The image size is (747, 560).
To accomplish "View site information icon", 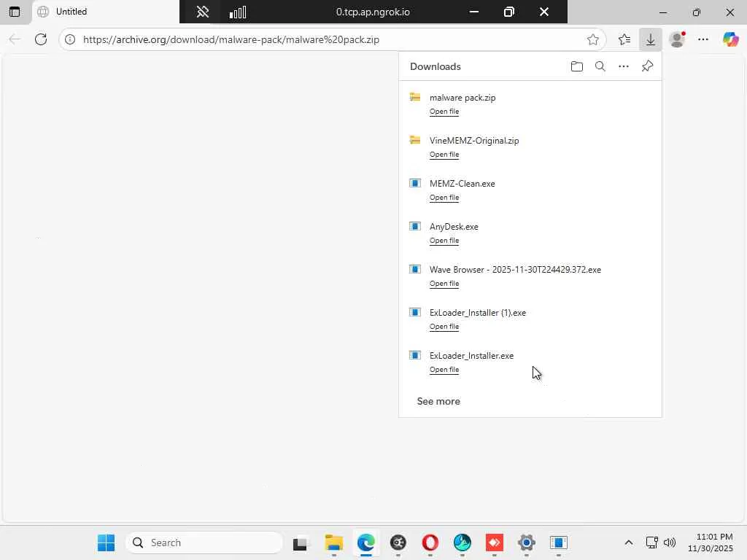I will tap(70, 39).
